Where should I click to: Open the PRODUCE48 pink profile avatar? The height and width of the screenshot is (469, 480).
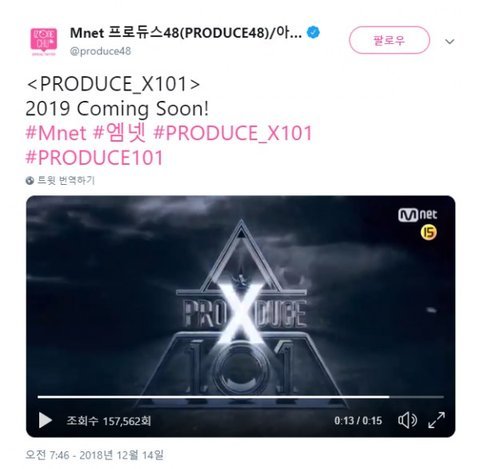pyautogui.click(x=44, y=41)
